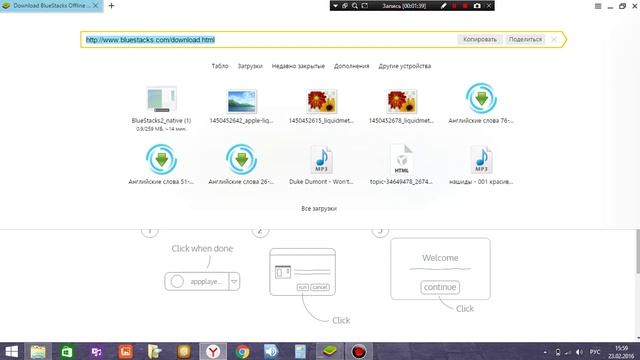The height and width of the screenshot is (360, 640).
Task: Open the нашиды 001 MP3 file
Action: pyautogui.click(x=481, y=165)
